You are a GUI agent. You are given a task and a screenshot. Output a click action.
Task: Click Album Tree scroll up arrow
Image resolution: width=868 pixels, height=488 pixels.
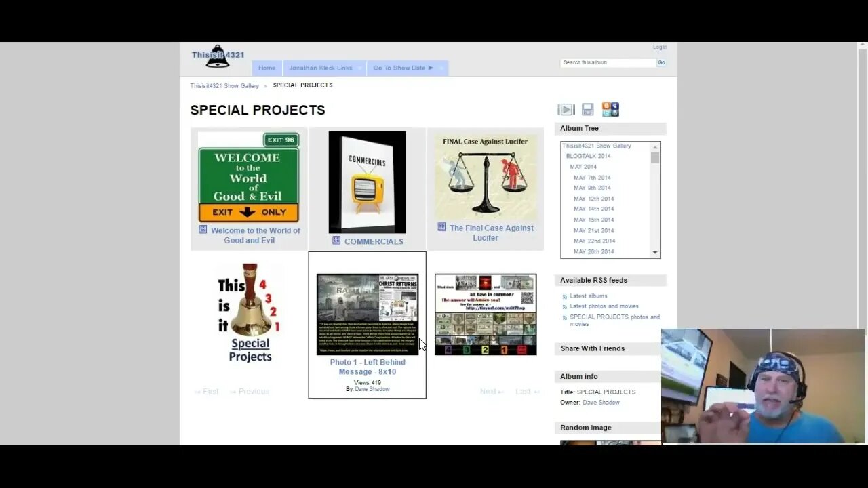coord(655,147)
